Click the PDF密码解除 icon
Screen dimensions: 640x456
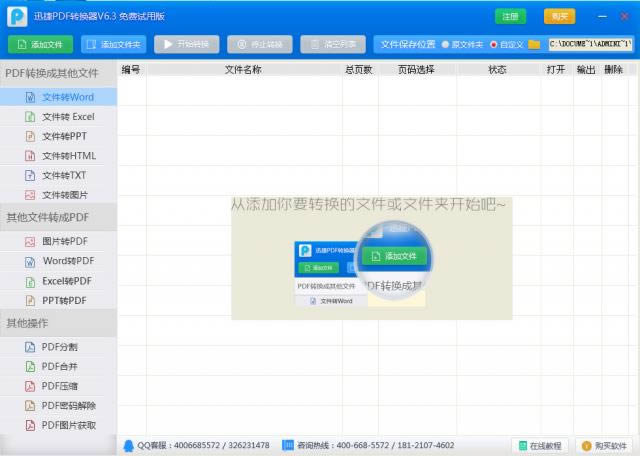click(30, 406)
